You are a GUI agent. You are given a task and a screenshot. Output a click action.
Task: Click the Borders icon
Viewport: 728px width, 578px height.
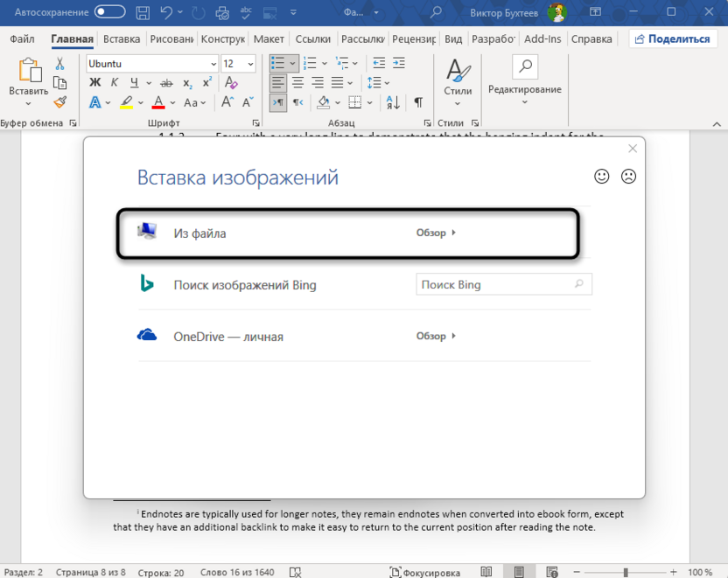click(x=354, y=102)
